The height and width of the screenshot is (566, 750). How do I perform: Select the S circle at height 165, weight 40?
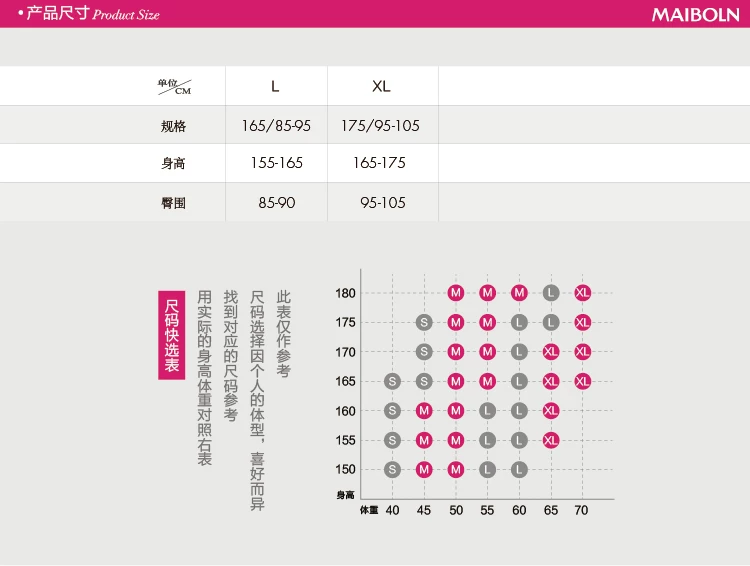(392, 381)
